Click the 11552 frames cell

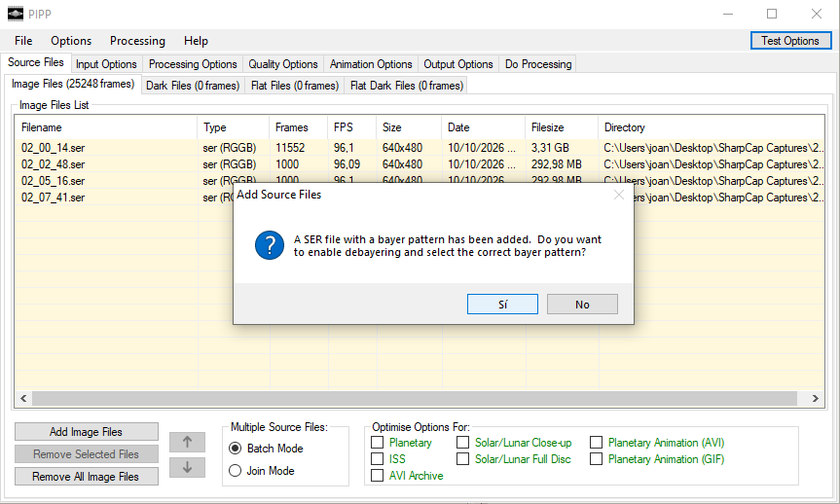(290, 148)
